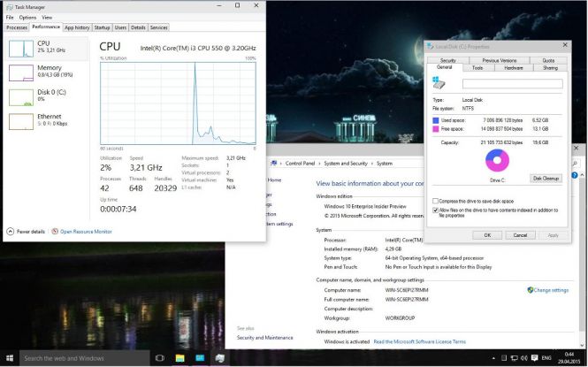Click the pink Free space color swatch
The height and width of the screenshot is (367, 588).
(x=435, y=129)
